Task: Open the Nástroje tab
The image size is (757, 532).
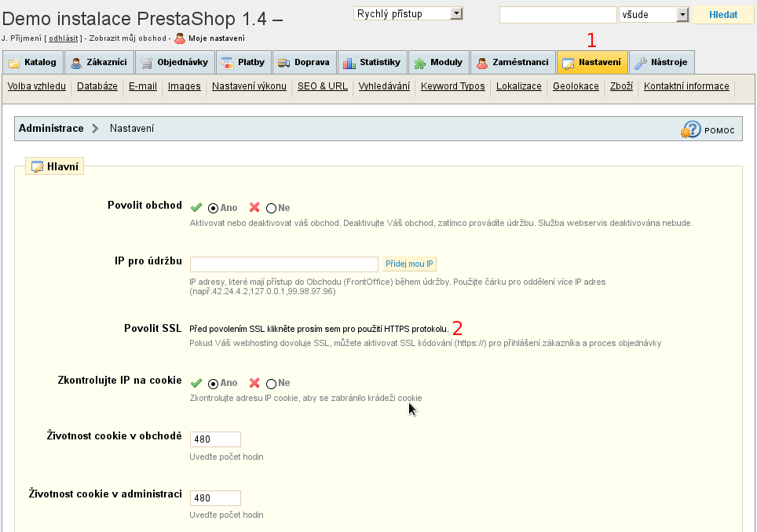Action: point(662,62)
